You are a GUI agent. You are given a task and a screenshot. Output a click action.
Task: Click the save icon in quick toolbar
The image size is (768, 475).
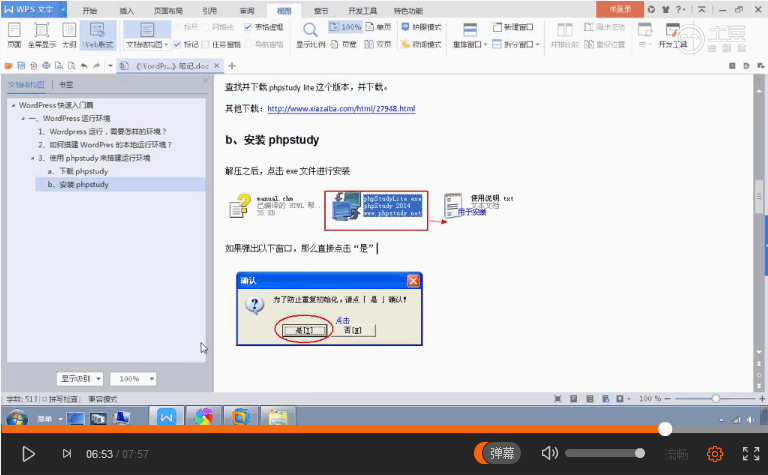click(x=21, y=66)
